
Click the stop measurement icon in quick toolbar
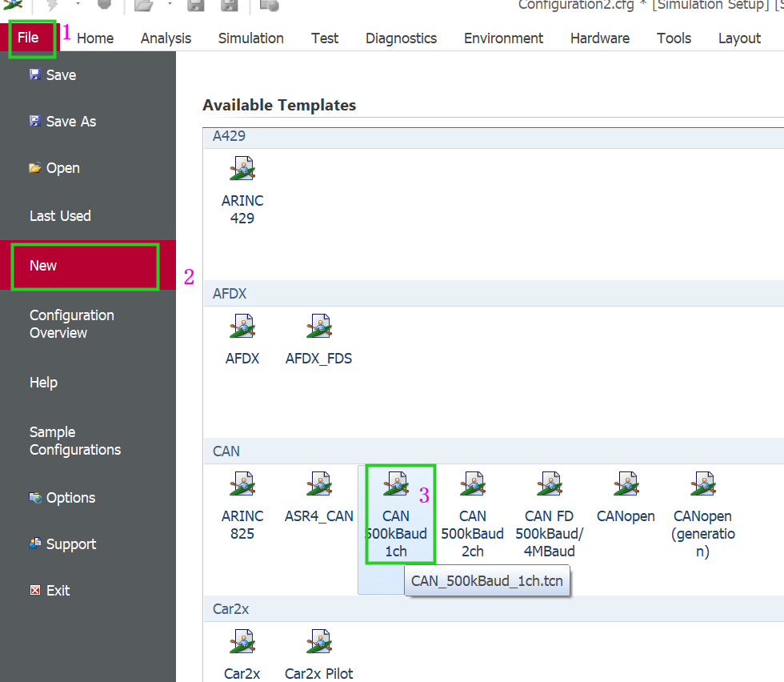tap(104, 5)
